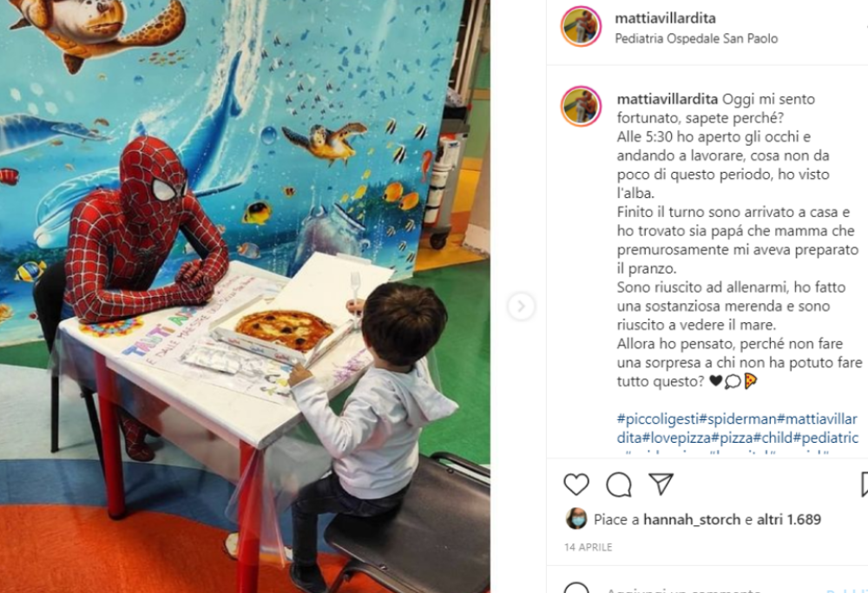Share the post via paper plane icon
The height and width of the screenshot is (593, 868).
tap(661, 484)
